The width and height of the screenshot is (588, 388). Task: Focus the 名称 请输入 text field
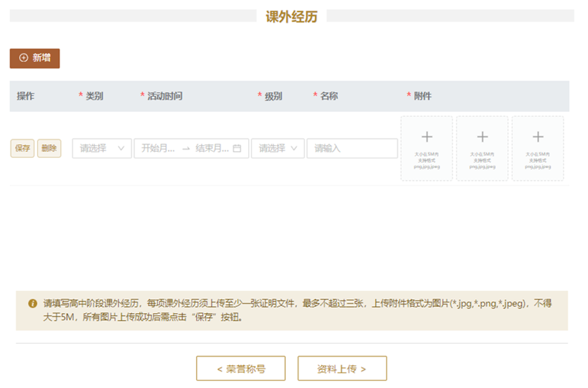[352, 148]
